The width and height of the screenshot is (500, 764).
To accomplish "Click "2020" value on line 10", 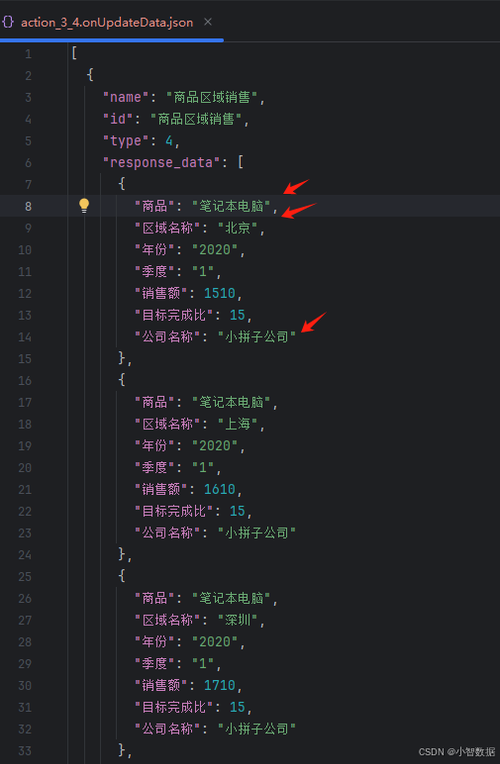I will (215, 249).
